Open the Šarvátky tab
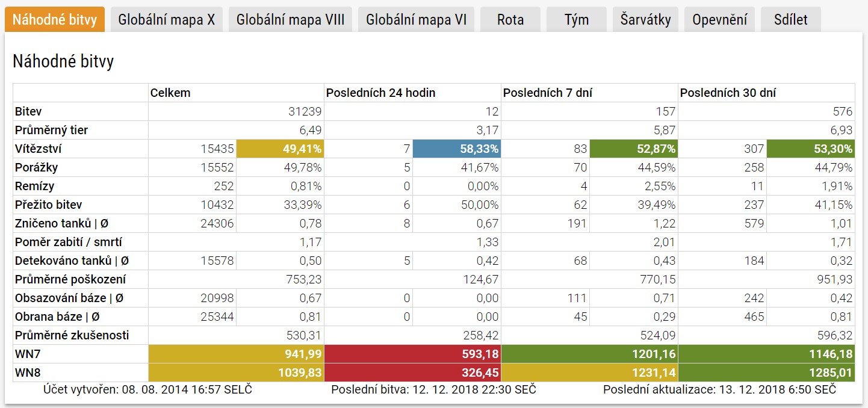Screen dimensions: 868x408 coord(645,20)
